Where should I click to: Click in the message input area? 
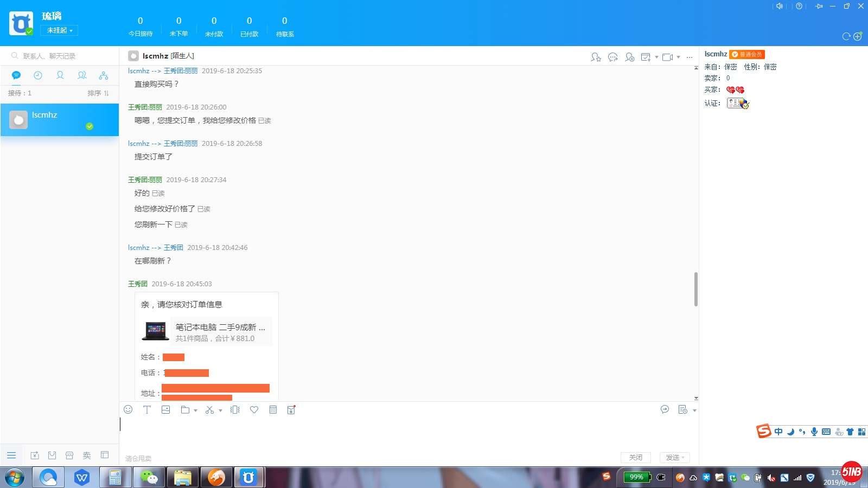point(409,434)
